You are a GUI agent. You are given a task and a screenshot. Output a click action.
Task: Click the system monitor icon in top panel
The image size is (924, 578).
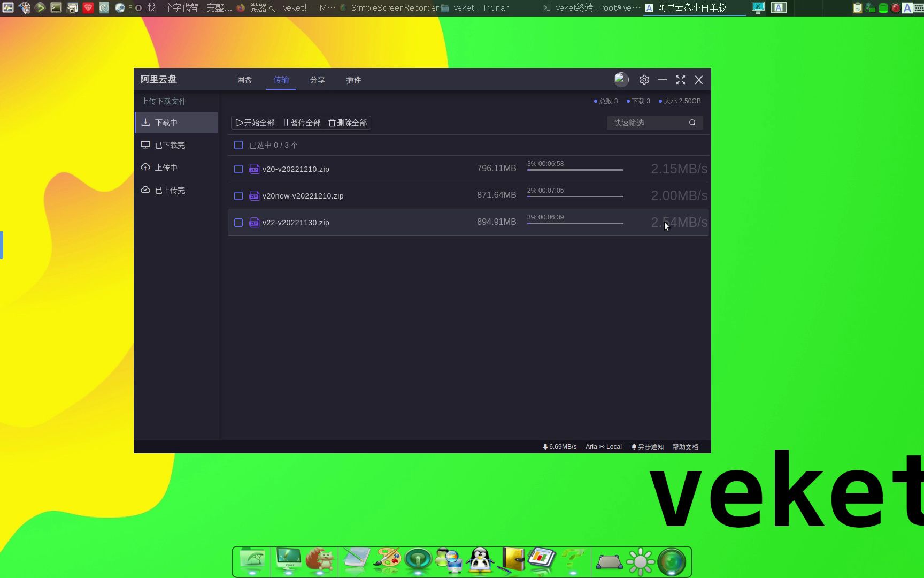coord(8,7)
